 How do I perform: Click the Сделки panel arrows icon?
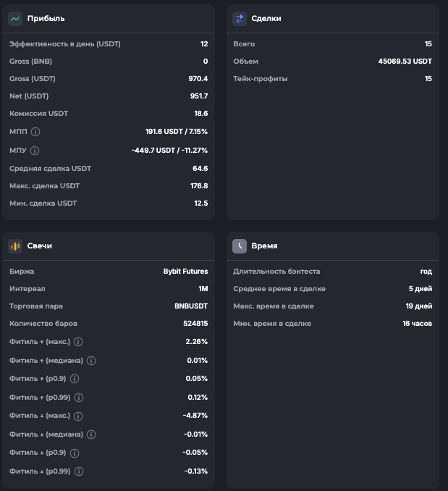pyautogui.click(x=240, y=19)
